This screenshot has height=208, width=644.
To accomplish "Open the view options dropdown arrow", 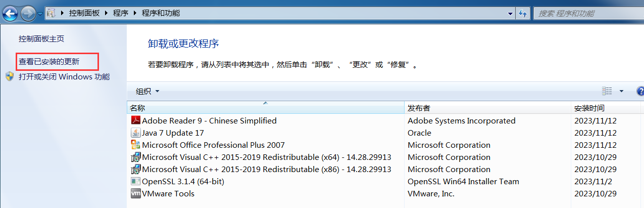I will (x=621, y=91).
